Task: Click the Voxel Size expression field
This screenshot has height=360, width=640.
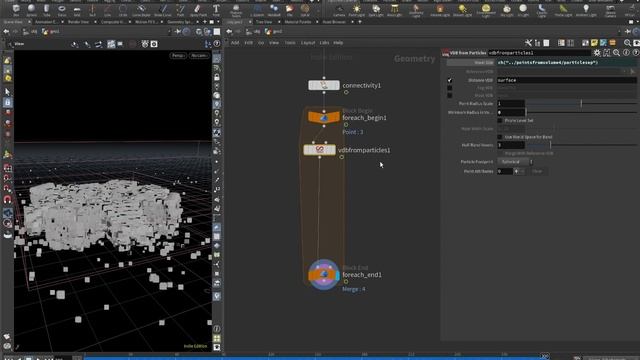Action: point(567,62)
